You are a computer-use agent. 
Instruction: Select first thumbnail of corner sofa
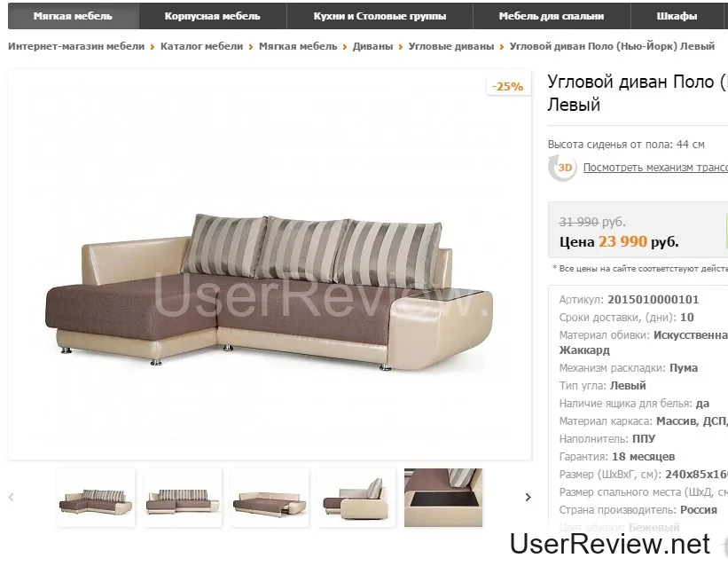[x=96, y=498]
